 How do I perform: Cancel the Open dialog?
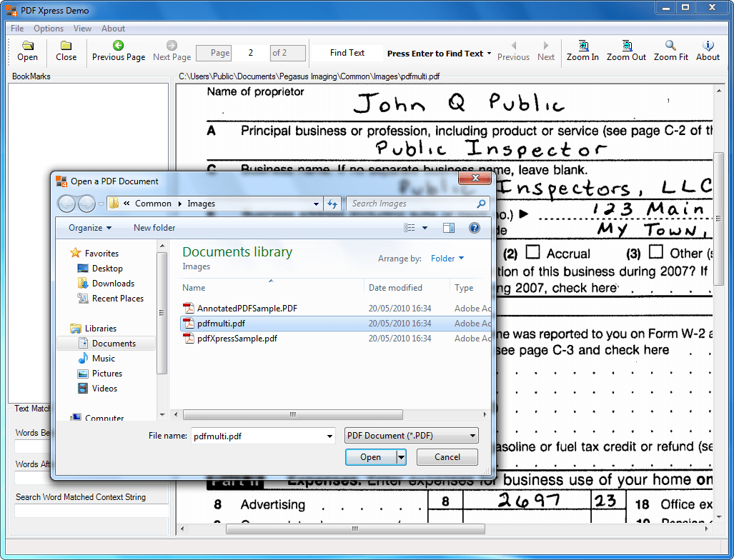point(447,456)
